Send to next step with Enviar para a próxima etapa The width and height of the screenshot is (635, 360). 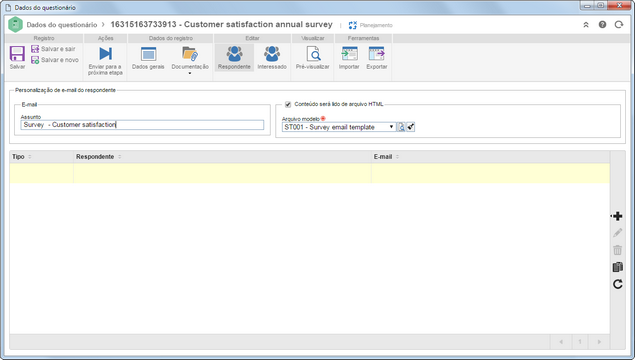tap(105, 60)
